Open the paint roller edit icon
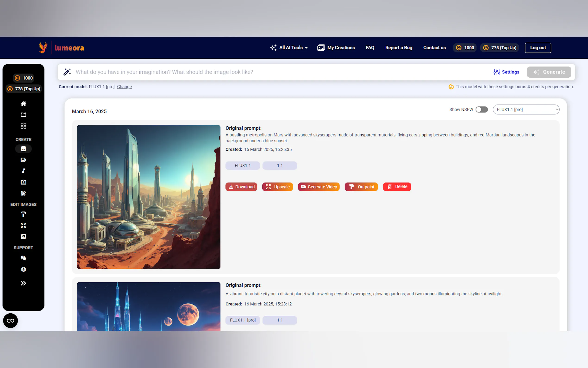This screenshot has height=368, width=588. [23, 214]
